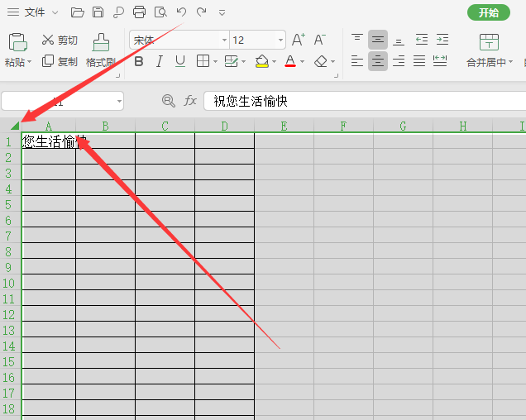The image size is (526, 420).
Task: Toggle horizontal center alignment
Action: pos(378,61)
